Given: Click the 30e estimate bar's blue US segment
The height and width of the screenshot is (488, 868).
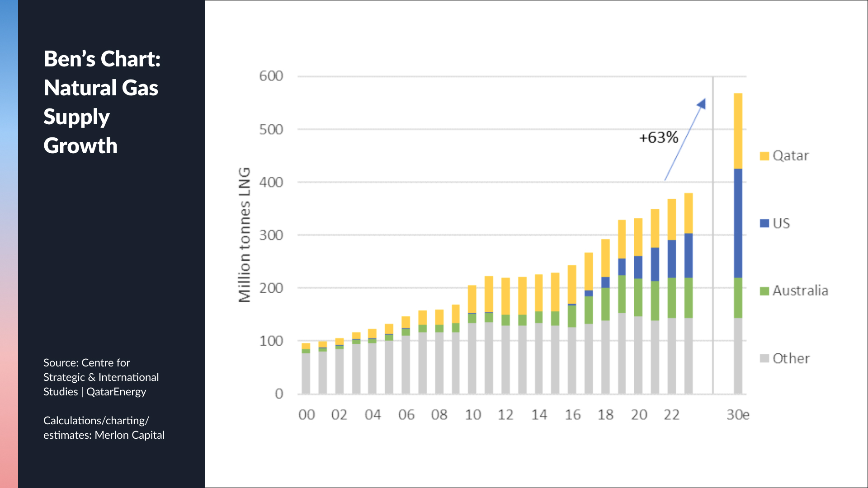Looking at the screenshot, I should point(738,223).
